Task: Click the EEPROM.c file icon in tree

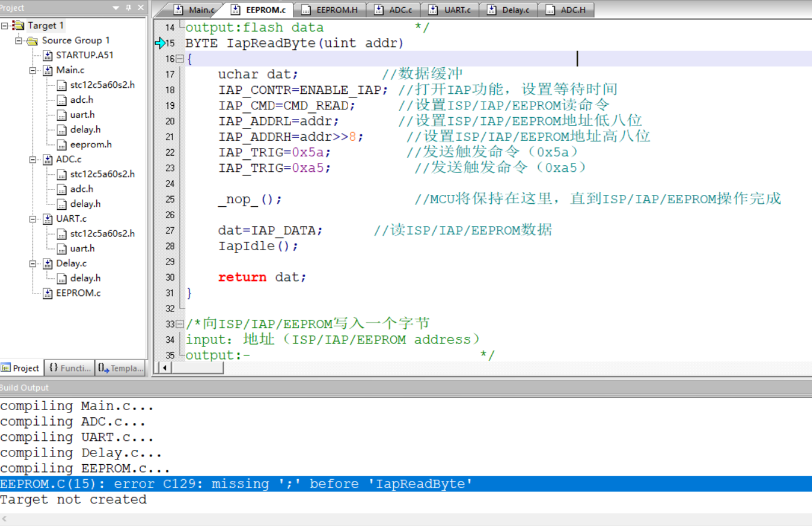Action: pyautogui.click(x=48, y=293)
